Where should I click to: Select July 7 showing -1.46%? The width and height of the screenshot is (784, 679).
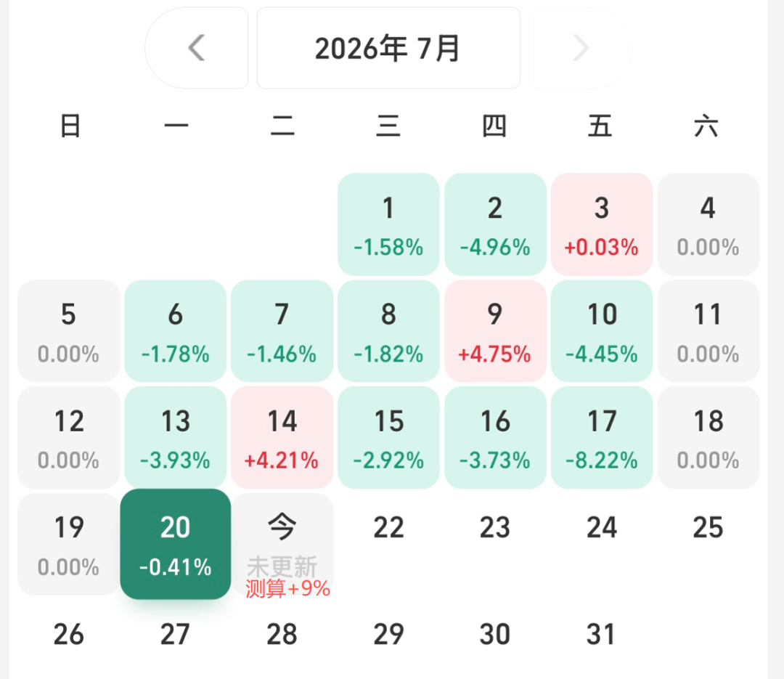tap(282, 330)
